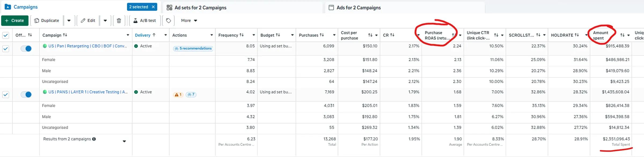Sort by CR arrows
The image size is (644, 157).
click(392, 35)
